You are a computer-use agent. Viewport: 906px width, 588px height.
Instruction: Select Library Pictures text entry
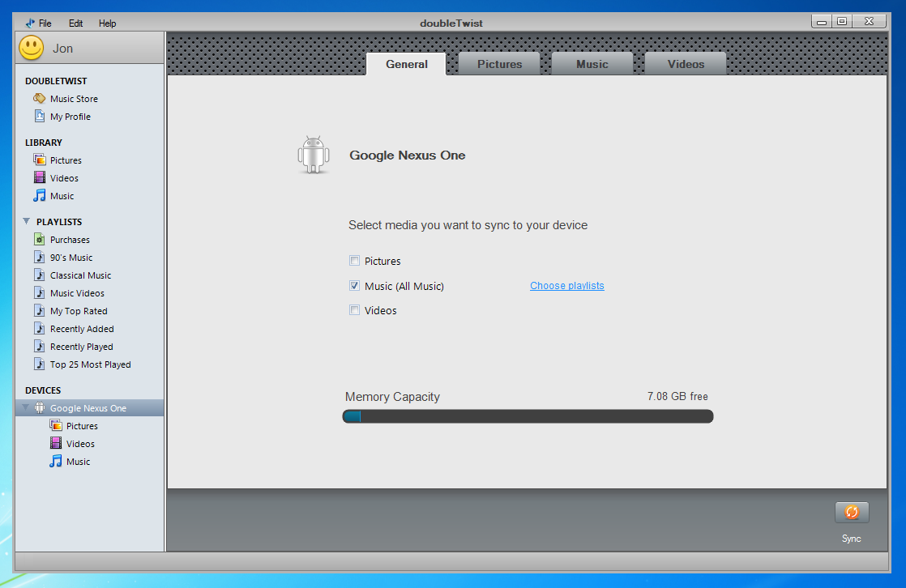(66, 160)
